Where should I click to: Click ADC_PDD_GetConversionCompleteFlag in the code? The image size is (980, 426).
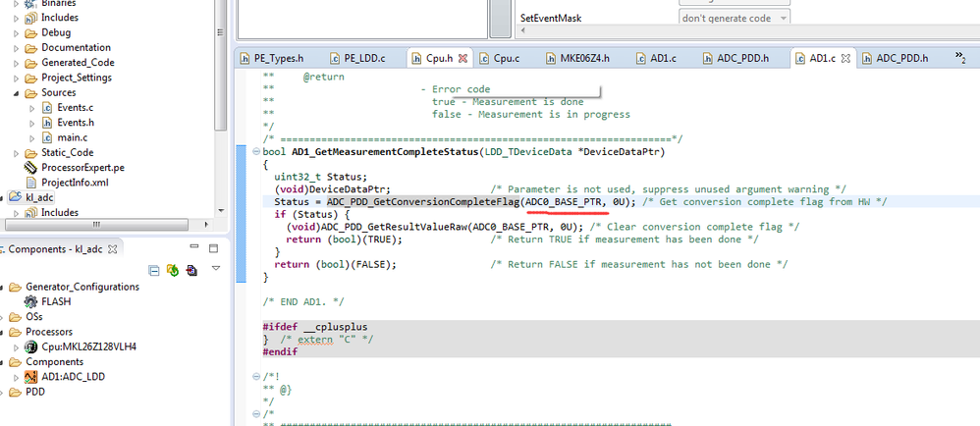[422, 202]
